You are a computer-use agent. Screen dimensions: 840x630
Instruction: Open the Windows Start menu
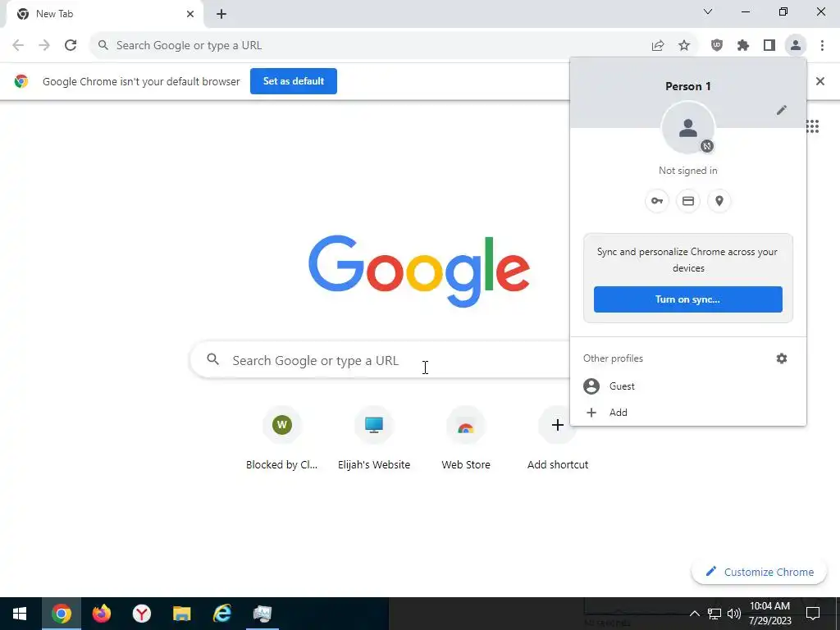pyautogui.click(x=20, y=614)
